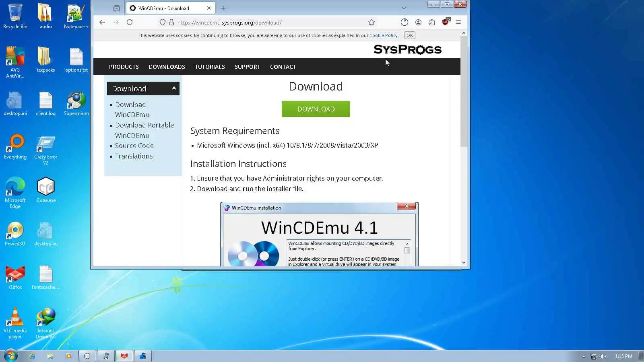The width and height of the screenshot is (644, 362).
Task: Open Download Portable WinCDEmu link
Action: [144, 130]
